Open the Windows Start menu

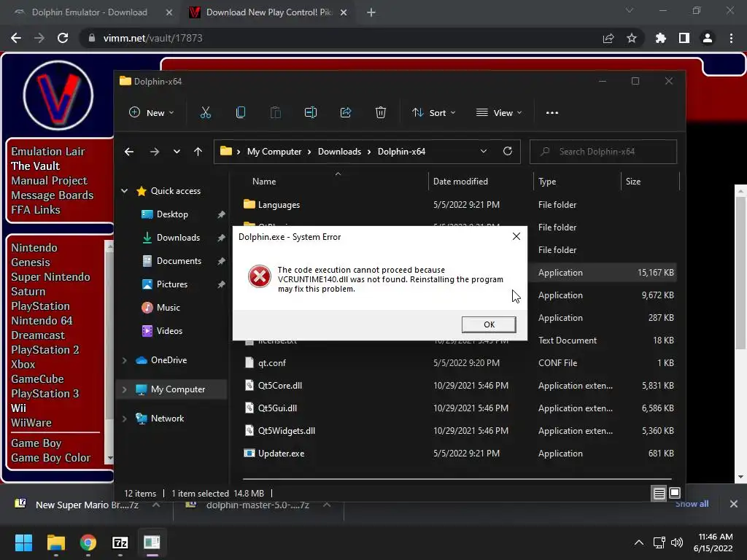click(x=23, y=542)
